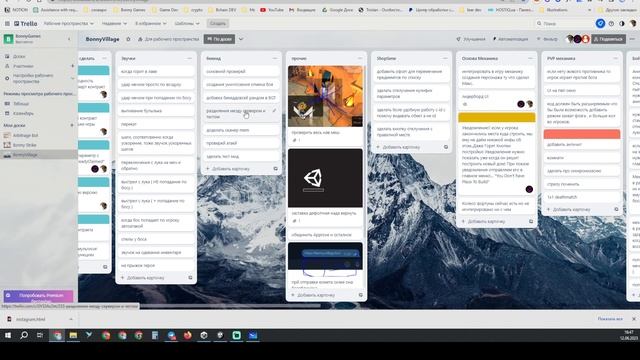Viewport: 640px width, 360px height.
Task: Open the view switcher chevron beside По доске
Action: point(241,39)
